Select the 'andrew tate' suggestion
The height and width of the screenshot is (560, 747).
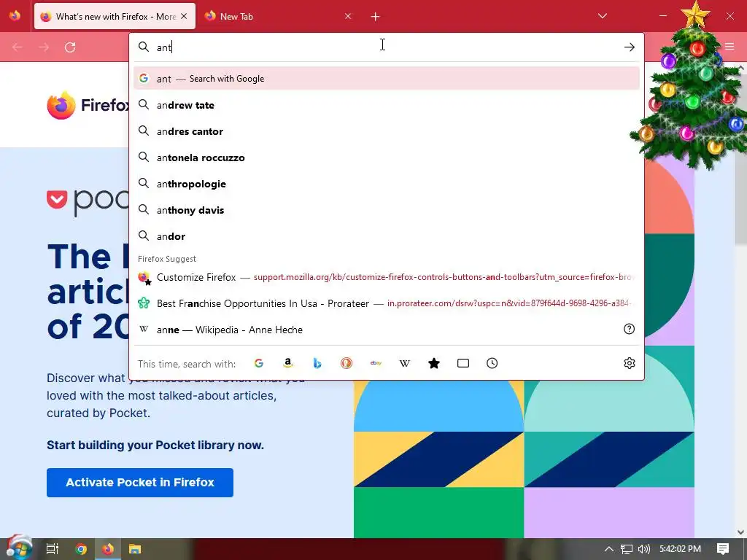(x=387, y=105)
